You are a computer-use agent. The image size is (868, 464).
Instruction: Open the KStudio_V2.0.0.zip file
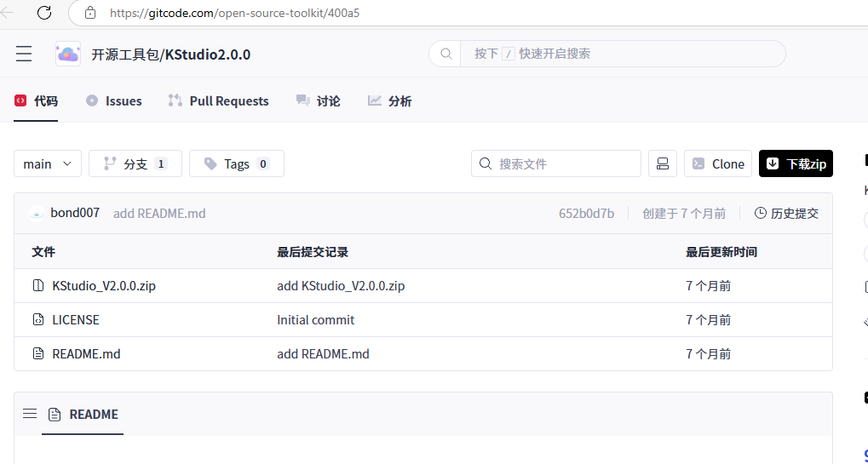coord(104,286)
